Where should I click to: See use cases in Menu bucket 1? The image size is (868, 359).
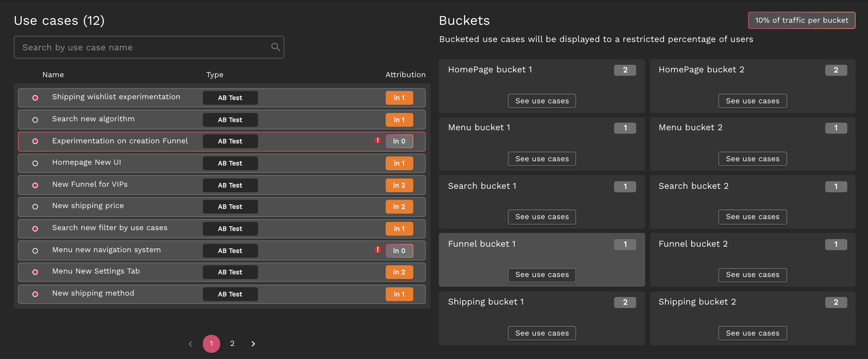(x=542, y=159)
